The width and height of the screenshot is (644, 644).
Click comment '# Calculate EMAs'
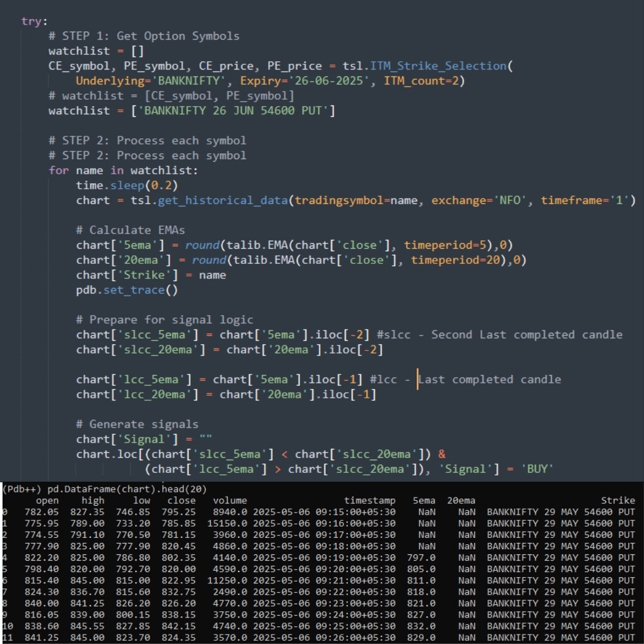131,230
